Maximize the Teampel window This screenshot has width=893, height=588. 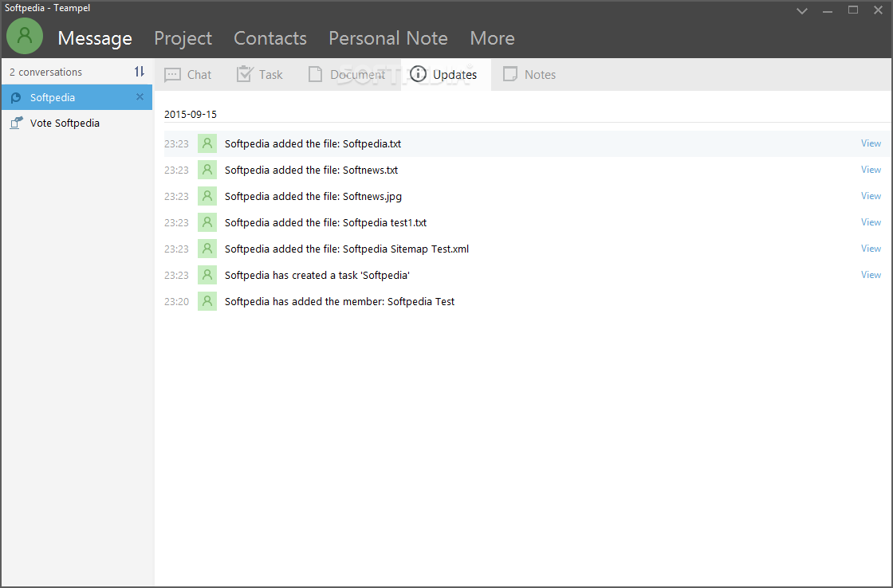point(853,10)
